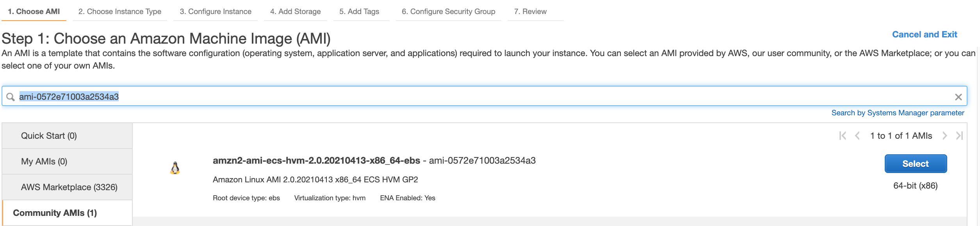Open the Choose Instance Type step

click(120, 12)
